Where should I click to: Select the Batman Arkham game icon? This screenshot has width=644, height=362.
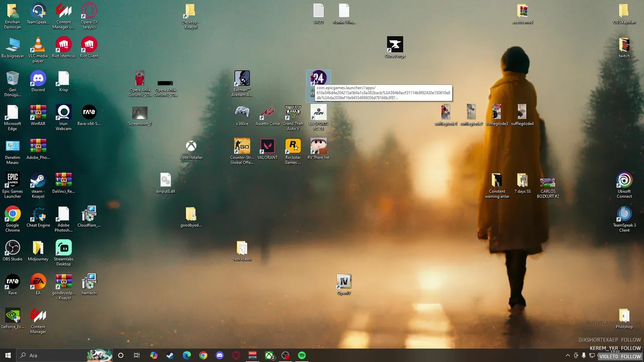tap(242, 84)
